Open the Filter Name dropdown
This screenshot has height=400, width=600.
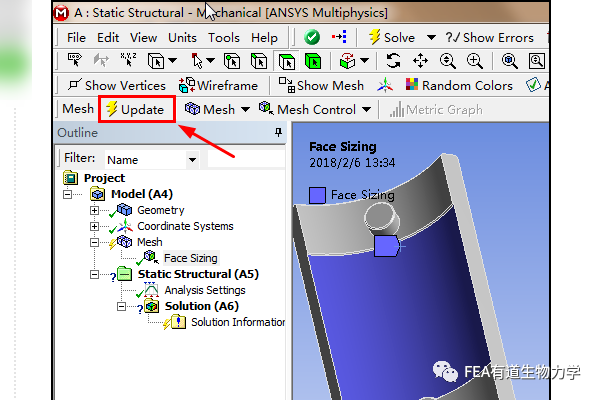click(192, 160)
